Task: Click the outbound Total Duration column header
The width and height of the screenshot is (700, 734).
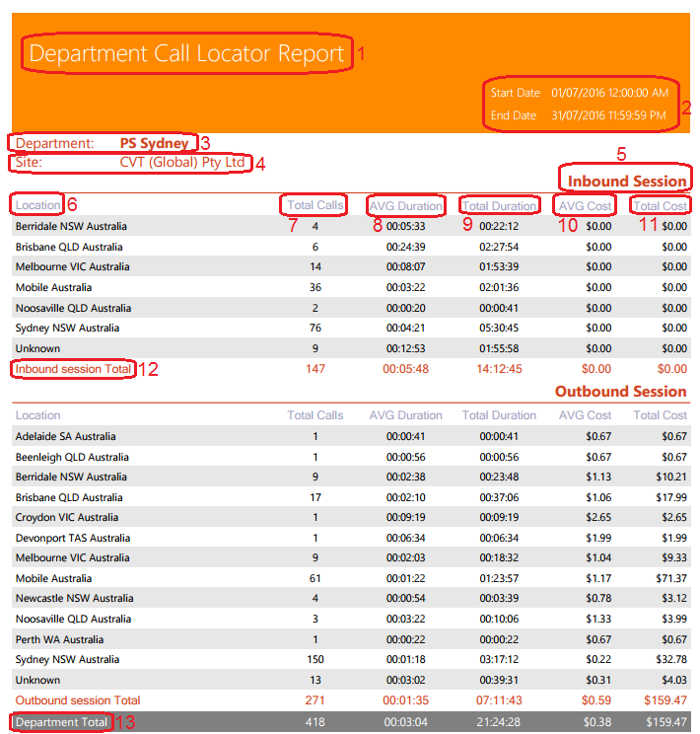Action: coord(499,415)
